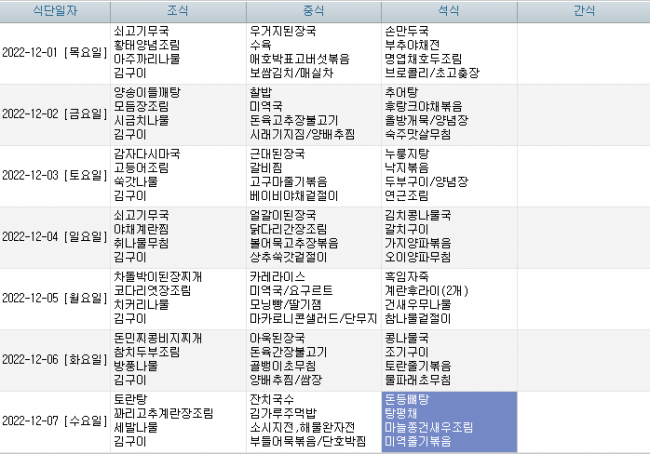
Task: Click the 카레라이스 lunch cell
Action: 313,298
